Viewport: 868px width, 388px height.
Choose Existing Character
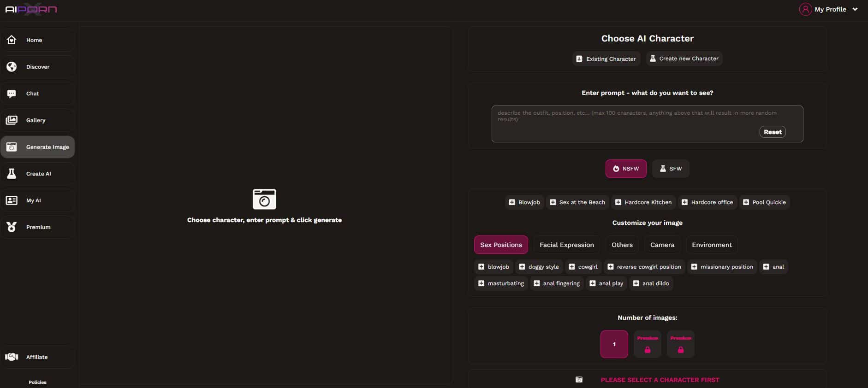pos(606,59)
